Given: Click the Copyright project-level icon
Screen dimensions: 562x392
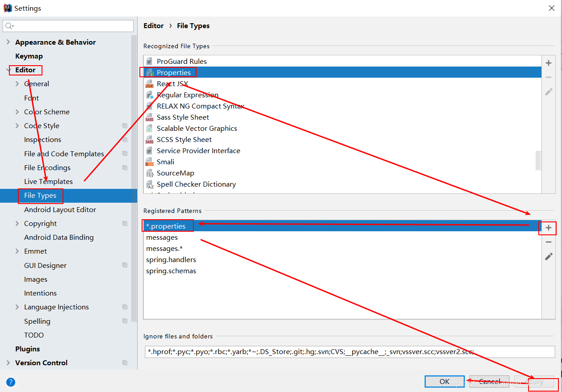Looking at the screenshot, I should pos(125,224).
